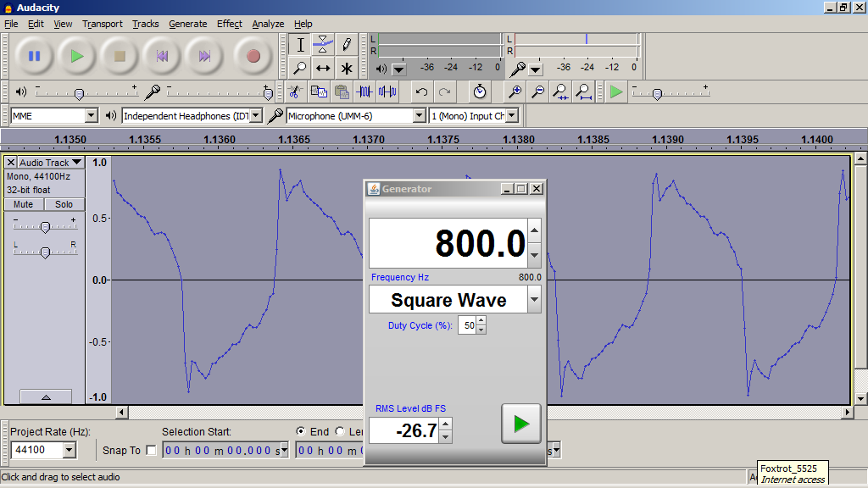Screen dimensions: 868x488
Task: Click the track gain slider thumb
Action: [46, 227]
